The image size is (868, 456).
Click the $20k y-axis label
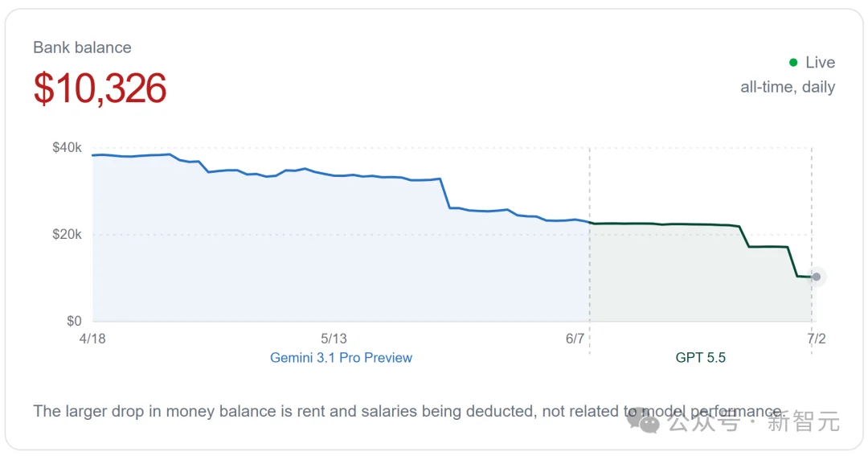pos(67,234)
